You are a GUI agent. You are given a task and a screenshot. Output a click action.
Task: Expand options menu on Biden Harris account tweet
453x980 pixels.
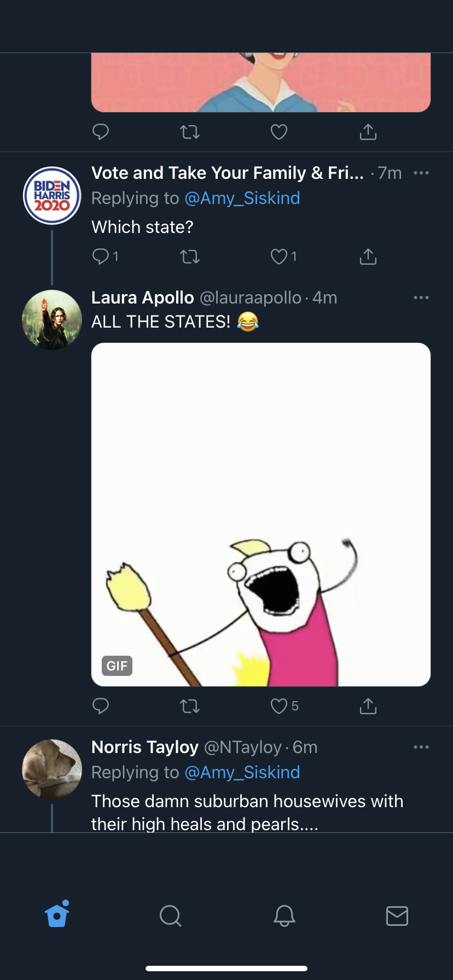coord(421,173)
